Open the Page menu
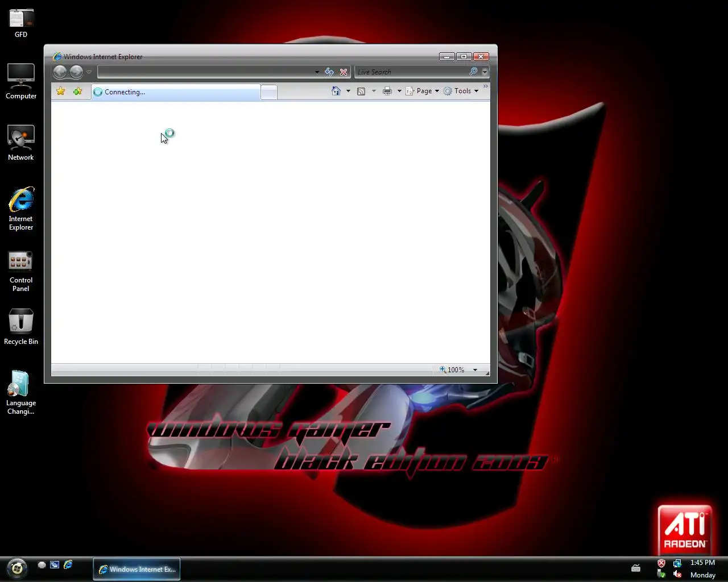Viewport: 728px width, 582px height. 422,91
